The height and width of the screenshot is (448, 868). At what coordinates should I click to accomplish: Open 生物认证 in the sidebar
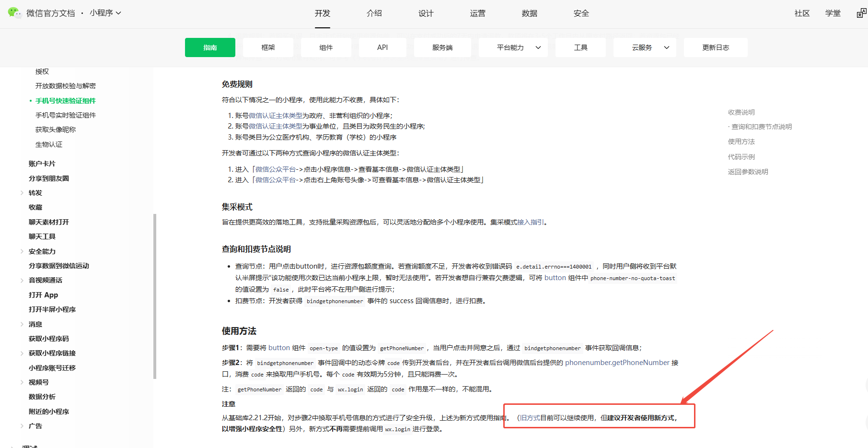49,144
